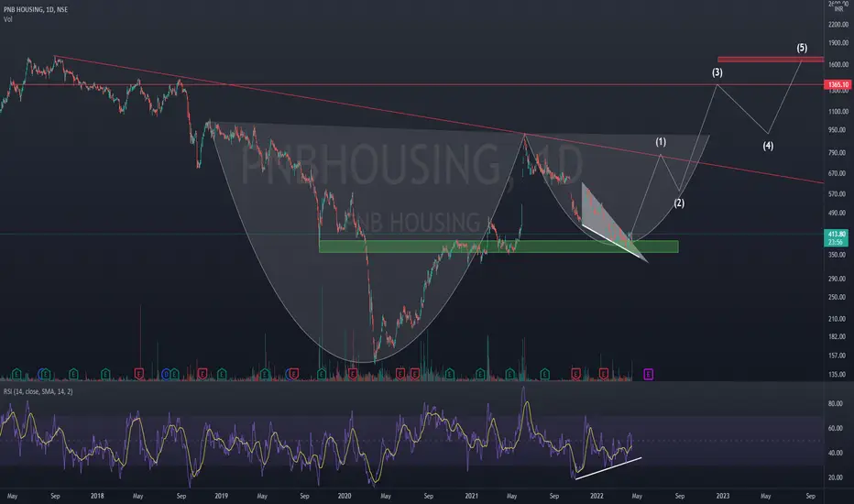Open the green earnings marker above May 2017
Screen dimensions: 854x504
(x=16, y=374)
